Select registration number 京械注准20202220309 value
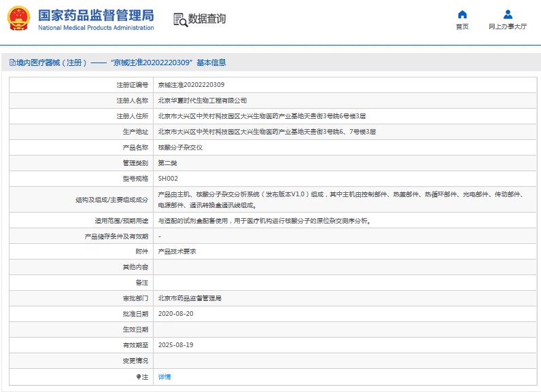This screenshot has height=392, width=541. click(x=191, y=85)
